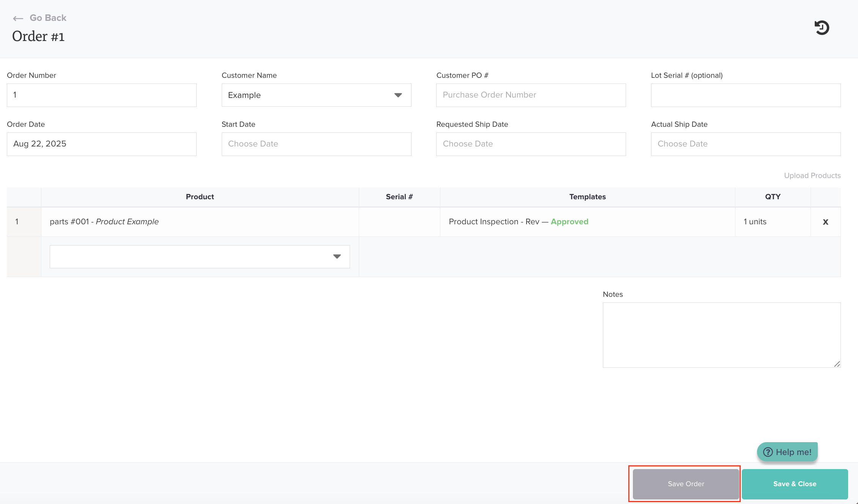Click the Save Order button

[x=686, y=484]
